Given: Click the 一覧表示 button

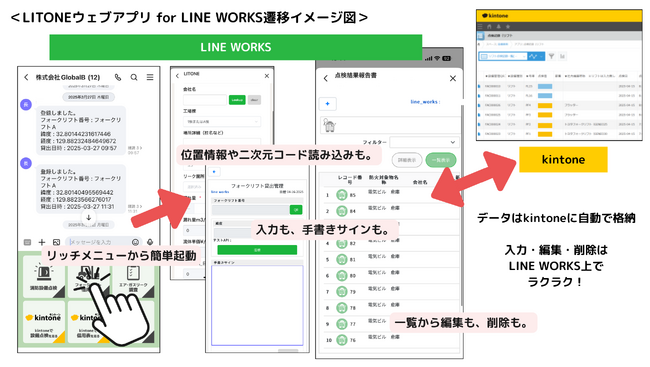Looking at the screenshot, I should [x=441, y=160].
